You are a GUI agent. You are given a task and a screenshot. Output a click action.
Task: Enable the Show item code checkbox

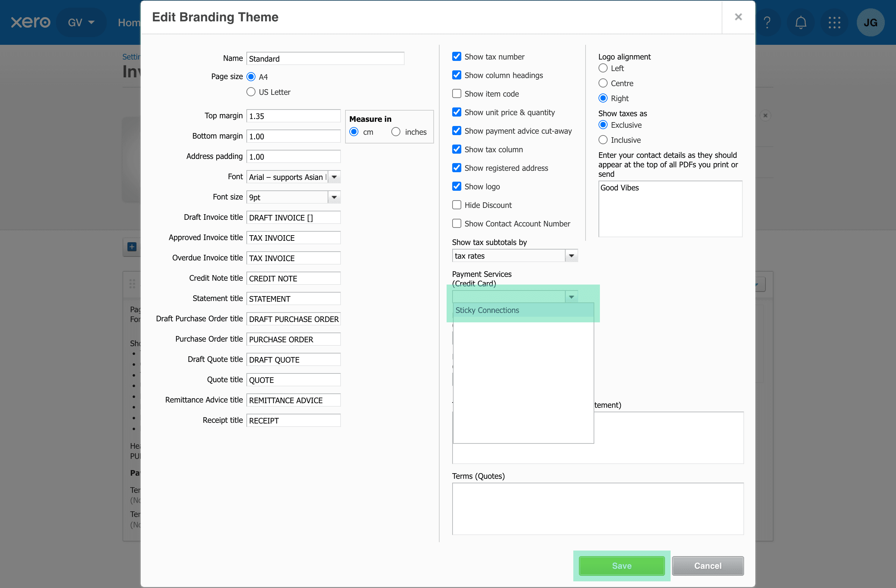(457, 94)
